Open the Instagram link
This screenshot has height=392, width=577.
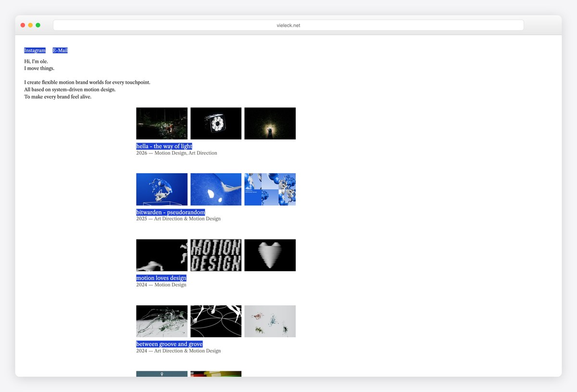[35, 51]
